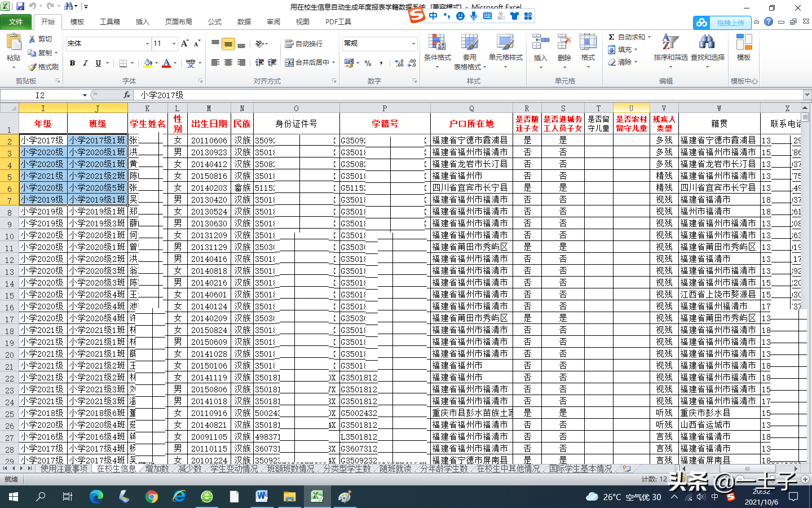Screen dimensions: 812x508
Task: Open Google Chrome from the taskbar
Action: pos(151,497)
